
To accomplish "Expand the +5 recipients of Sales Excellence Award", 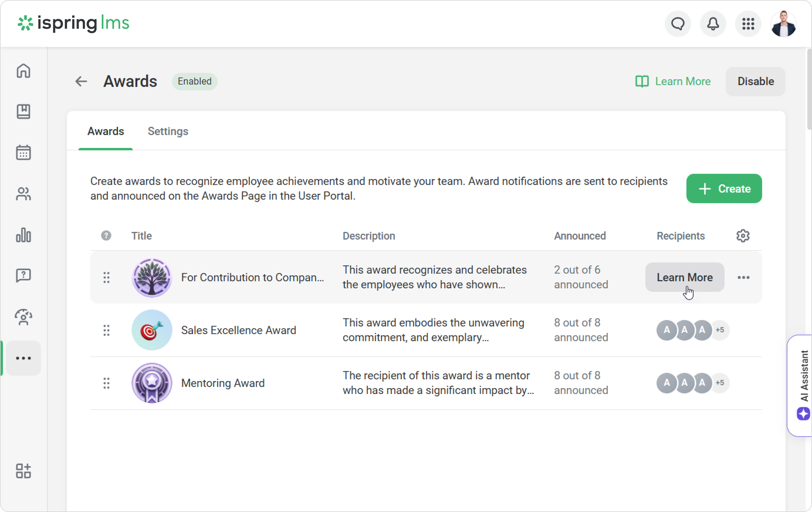I will click(x=720, y=330).
